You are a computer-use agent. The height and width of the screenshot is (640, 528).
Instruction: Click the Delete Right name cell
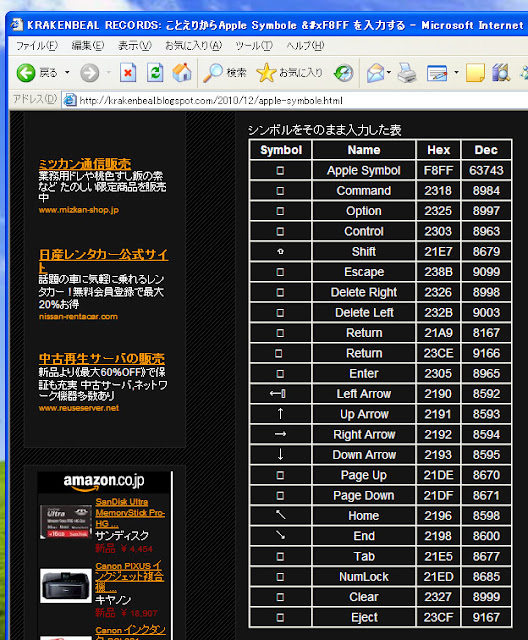click(364, 292)
